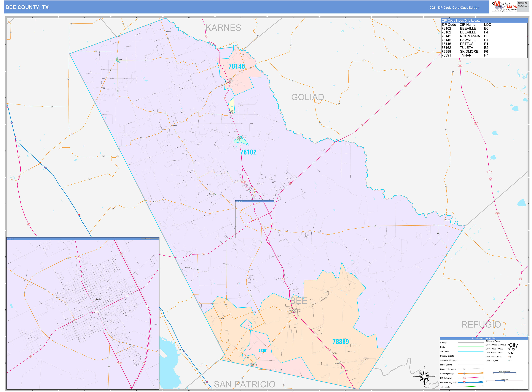Click the State Highways route marker icon
532x392 pixels.
point(464,373)
